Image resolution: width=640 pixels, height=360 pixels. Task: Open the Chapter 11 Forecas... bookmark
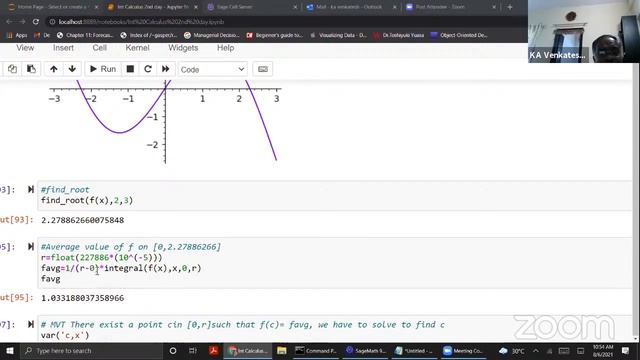coord(85,36)
